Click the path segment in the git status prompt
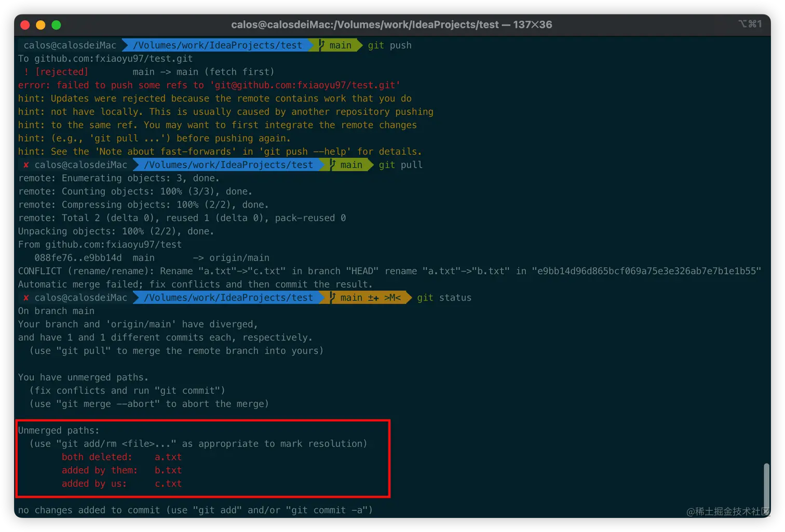785x532 pixels. click(228, 297)
